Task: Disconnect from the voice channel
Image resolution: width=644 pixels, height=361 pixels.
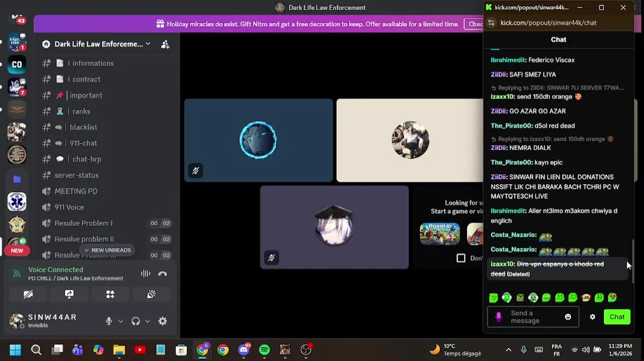Action: 163,274
